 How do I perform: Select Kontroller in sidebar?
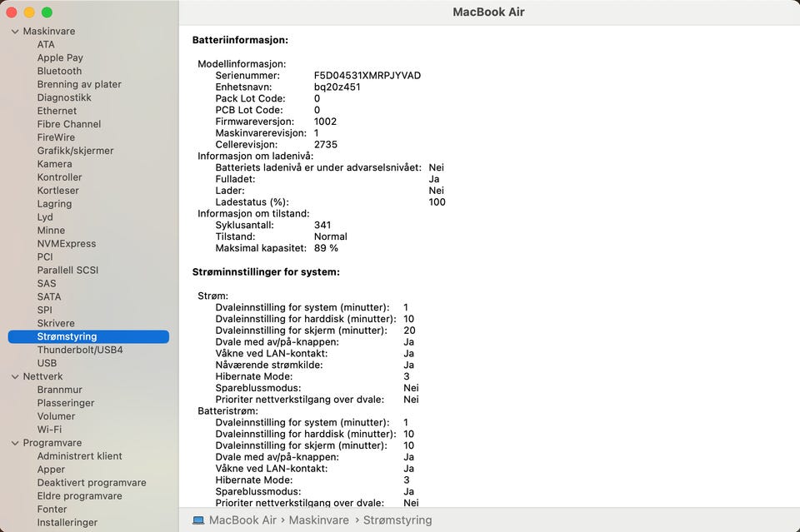[x=60, y=177]
